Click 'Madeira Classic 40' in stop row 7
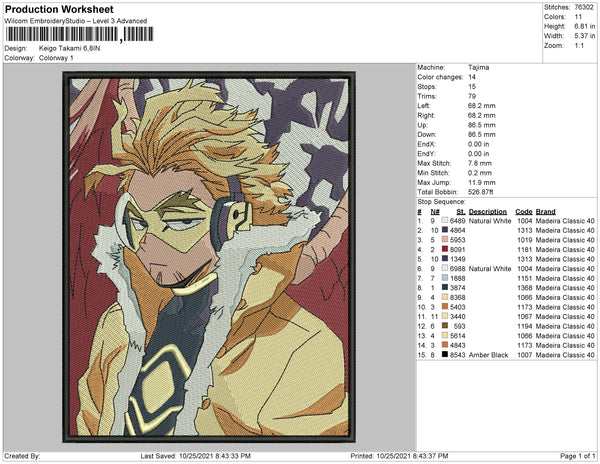 point(565,278)
